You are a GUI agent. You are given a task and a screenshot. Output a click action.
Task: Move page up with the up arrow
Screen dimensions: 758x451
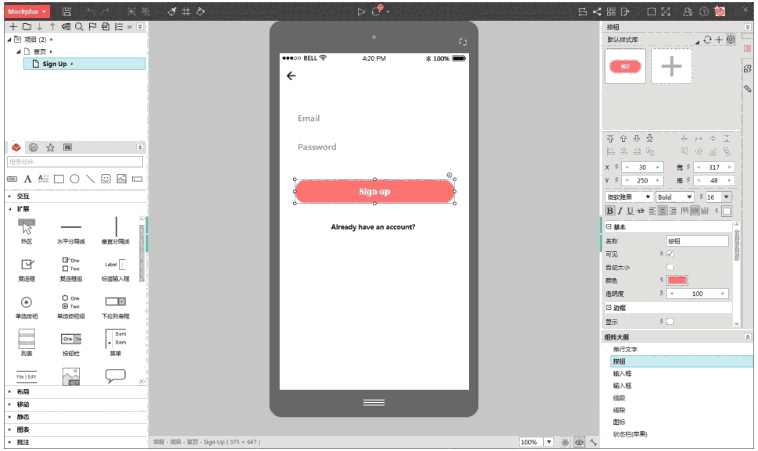[53, 27]
